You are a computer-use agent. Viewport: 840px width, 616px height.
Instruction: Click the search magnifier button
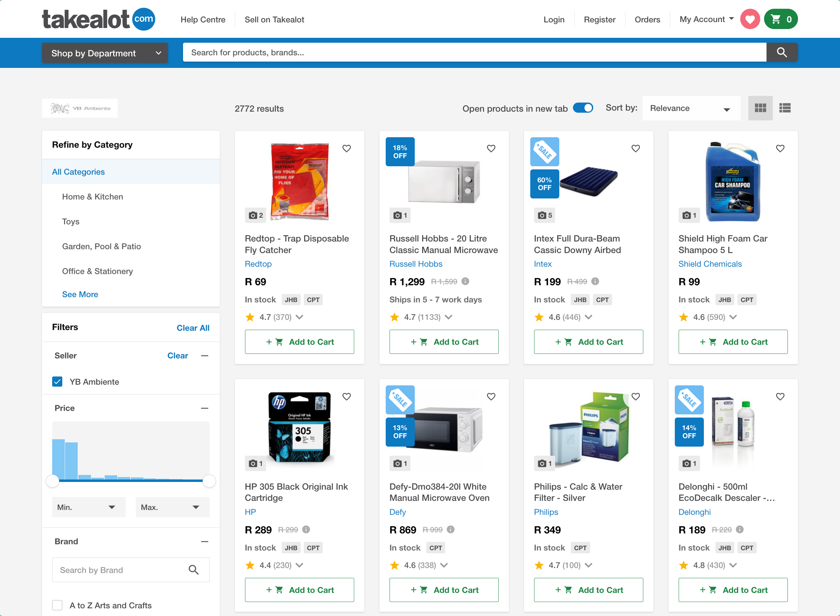point(782,52)
